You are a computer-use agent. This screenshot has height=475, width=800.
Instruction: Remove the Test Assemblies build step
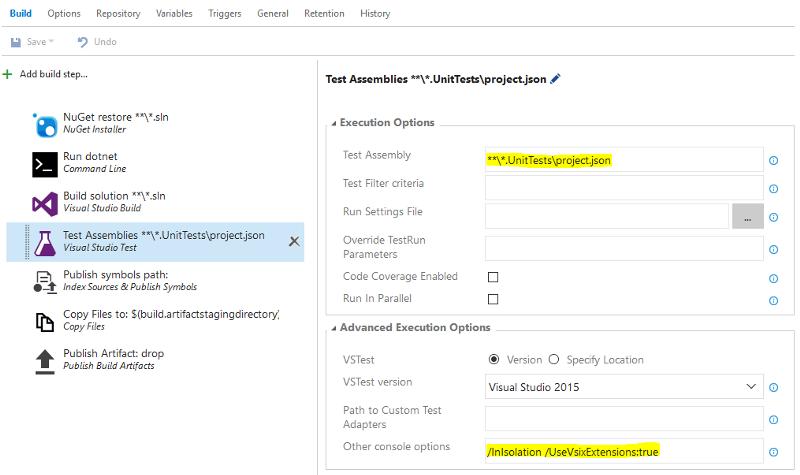(x=294, y=241)
